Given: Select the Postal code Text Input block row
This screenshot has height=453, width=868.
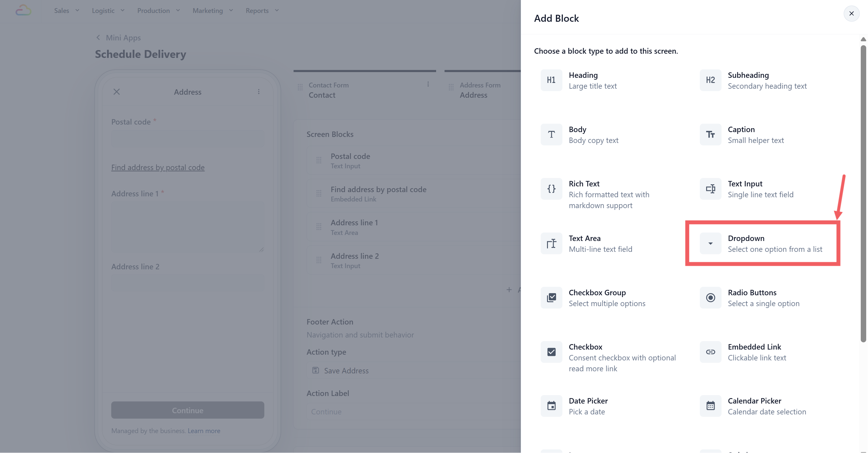Looking at the screenshot, I should coord(414,160).
